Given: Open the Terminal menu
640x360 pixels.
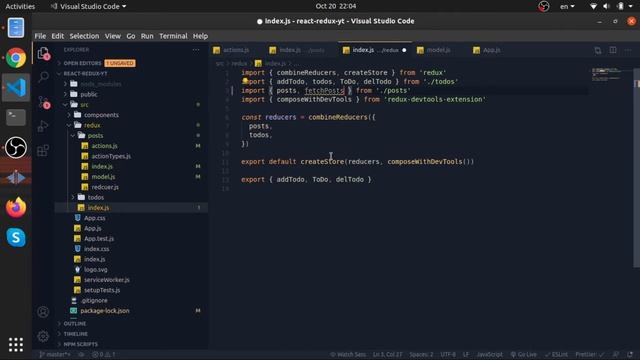Looking at the screenshot, I should [173, 36].
